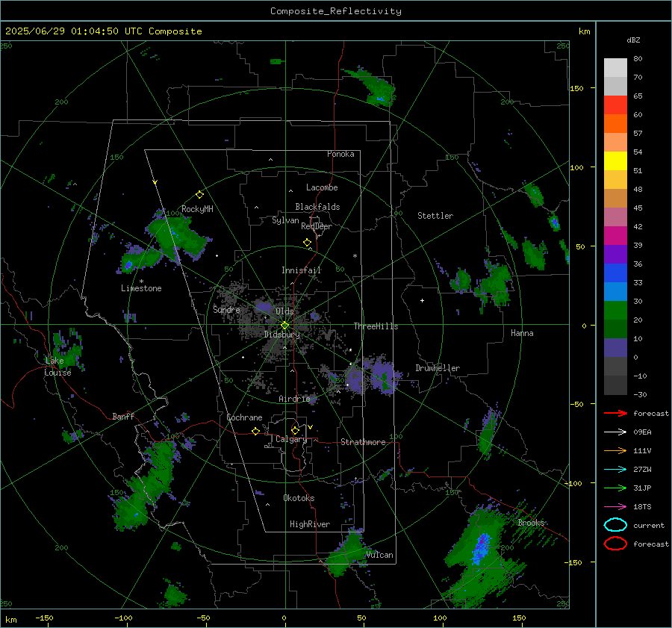Click the yellow diamond marker near RockyMH

click(199, 195)
